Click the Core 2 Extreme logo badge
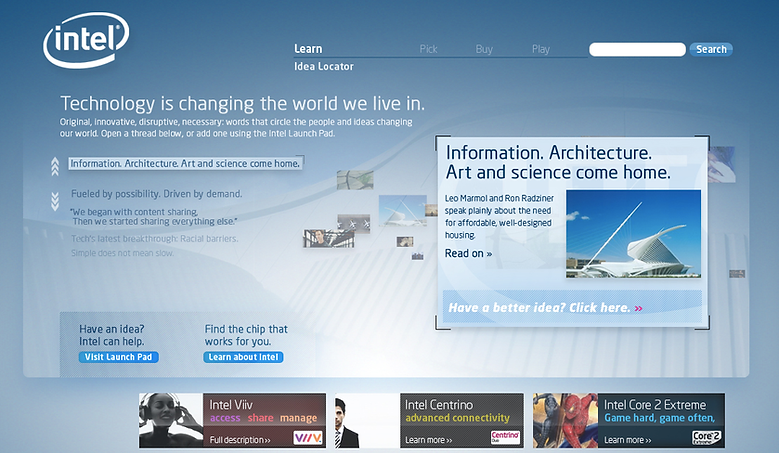The width and height of the screenshot is (779, 453). coord(706,437)
